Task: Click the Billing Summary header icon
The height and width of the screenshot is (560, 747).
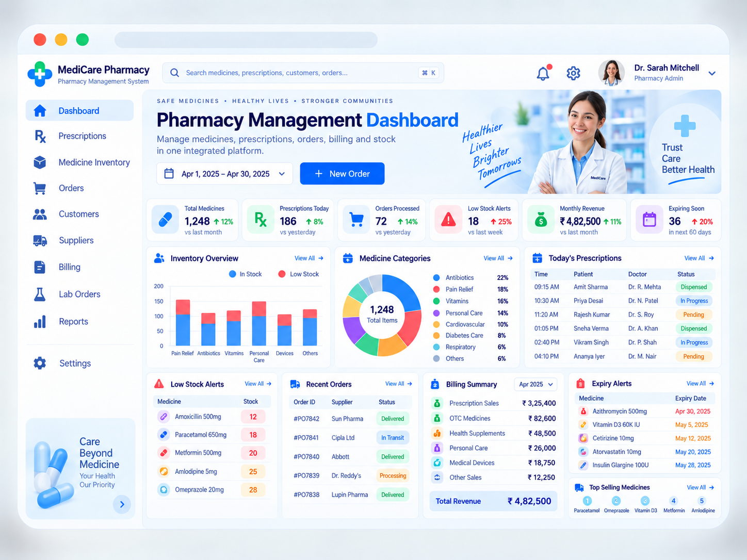Action: click(435, 384)
